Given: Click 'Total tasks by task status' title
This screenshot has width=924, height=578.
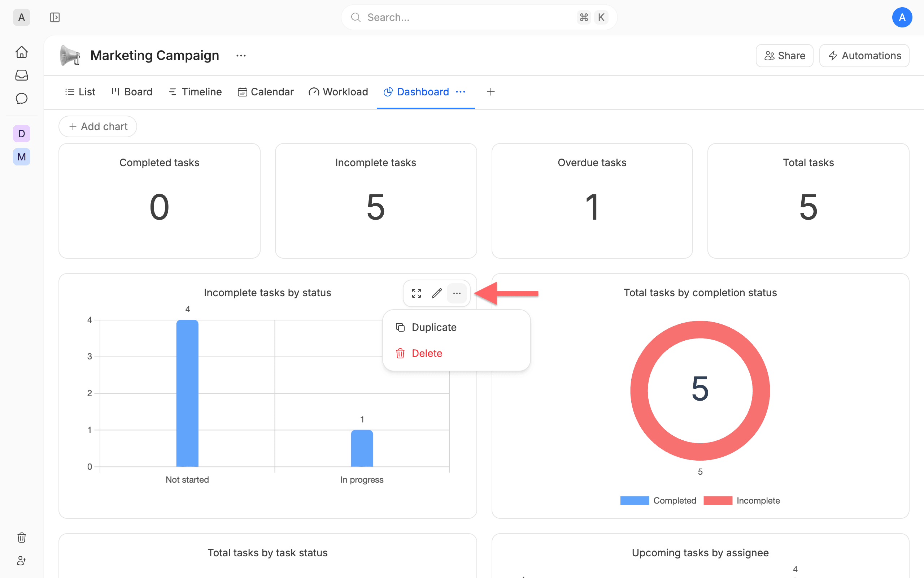Looking at the screenshot, I should coord(267,553).
